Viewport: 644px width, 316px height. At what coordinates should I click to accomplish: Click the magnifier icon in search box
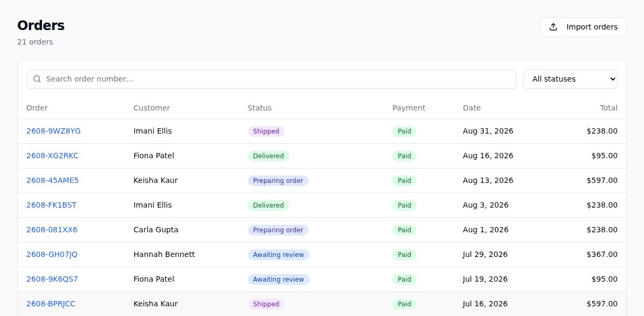[x=37, y=79]
